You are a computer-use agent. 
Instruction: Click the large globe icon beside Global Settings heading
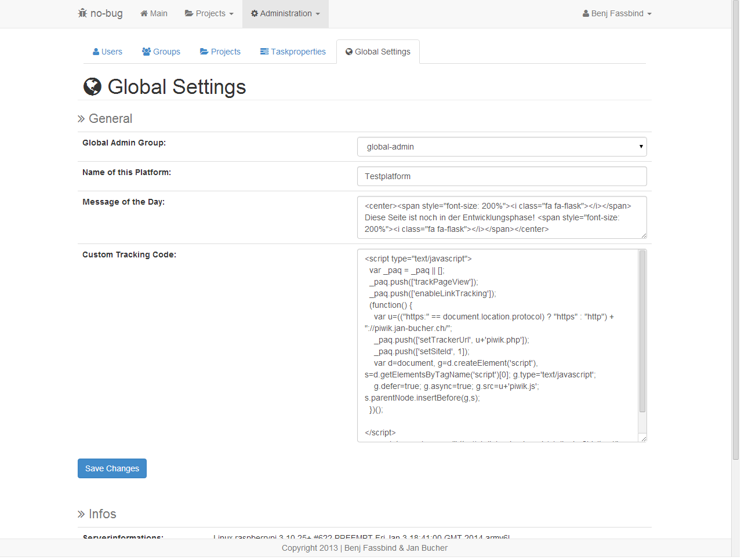(x=92, y=87)
